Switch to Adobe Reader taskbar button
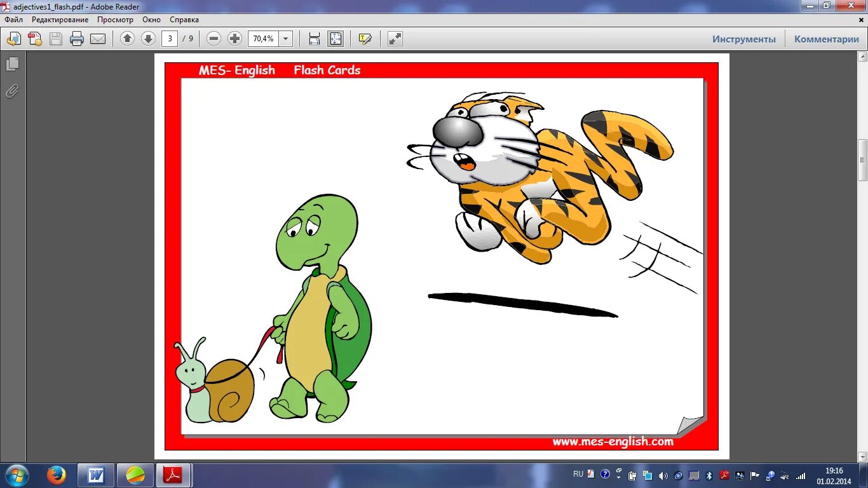The height and width of the screenshot is (488, 868). [x=174, y=475]
